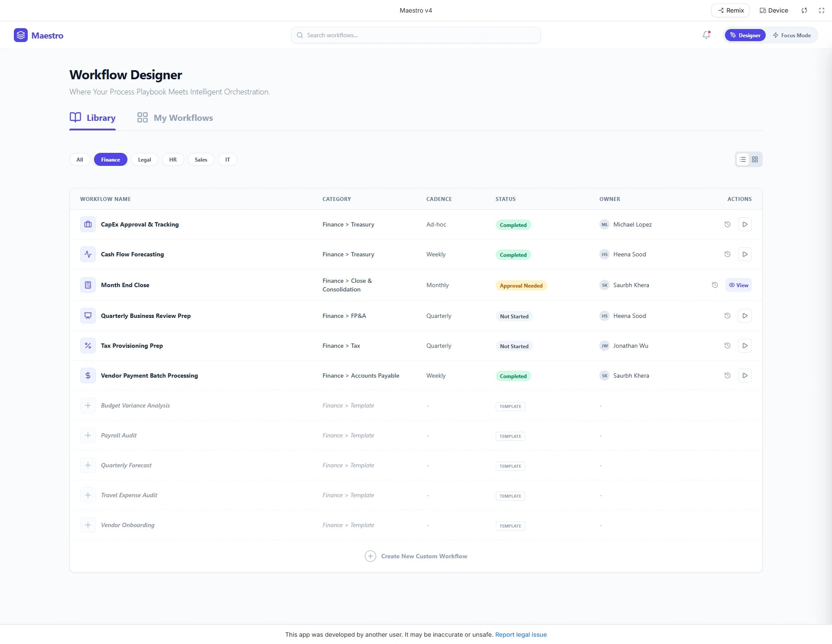
Task: Add the Budget Variance Analysis template
Action: pyautogui.click(x=88, y=405)
